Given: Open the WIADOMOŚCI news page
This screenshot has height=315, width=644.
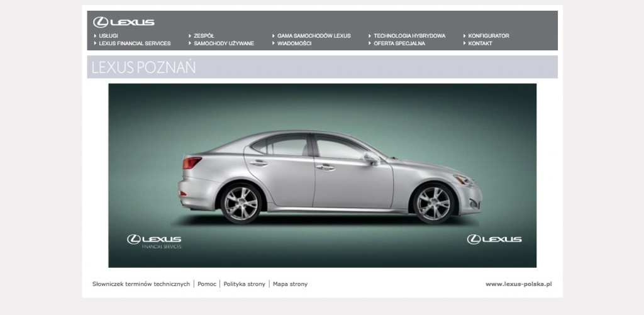Looking at the screenshot, I should [294, 43].
